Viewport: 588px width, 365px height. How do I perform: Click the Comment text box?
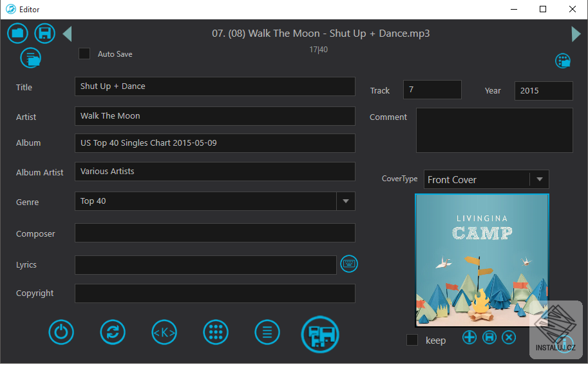tap(494, 130)
